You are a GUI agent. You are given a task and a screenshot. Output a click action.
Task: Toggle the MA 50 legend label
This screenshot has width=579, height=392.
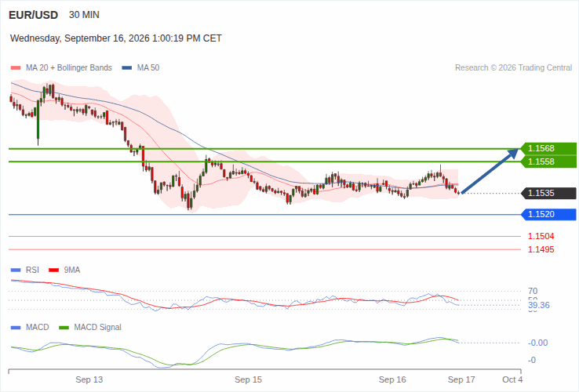[x=148, y=68]
